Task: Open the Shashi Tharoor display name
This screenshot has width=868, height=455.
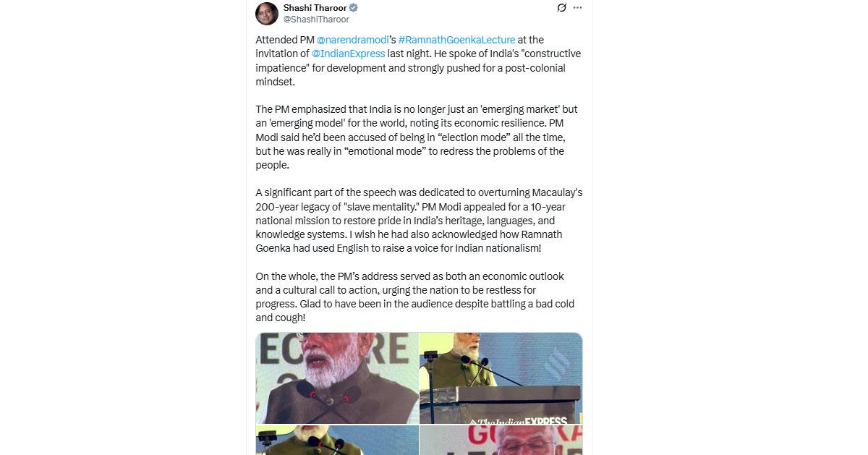Action: (x=315, y=8)
